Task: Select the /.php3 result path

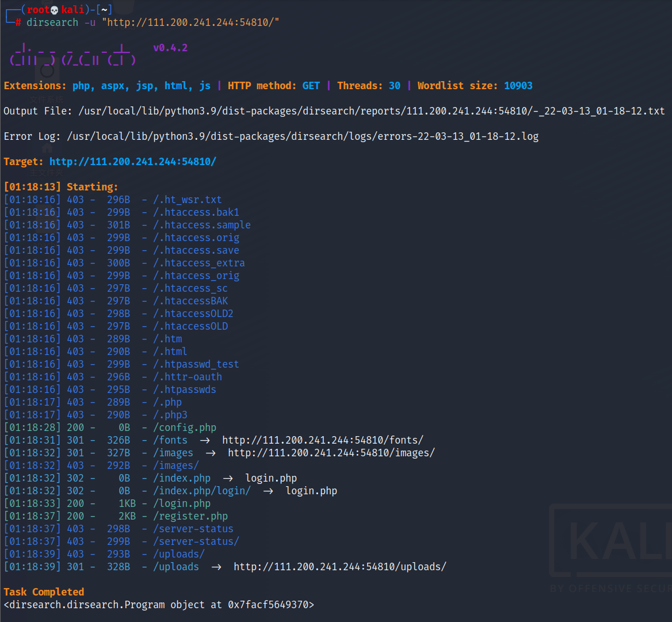Action: 170,414
